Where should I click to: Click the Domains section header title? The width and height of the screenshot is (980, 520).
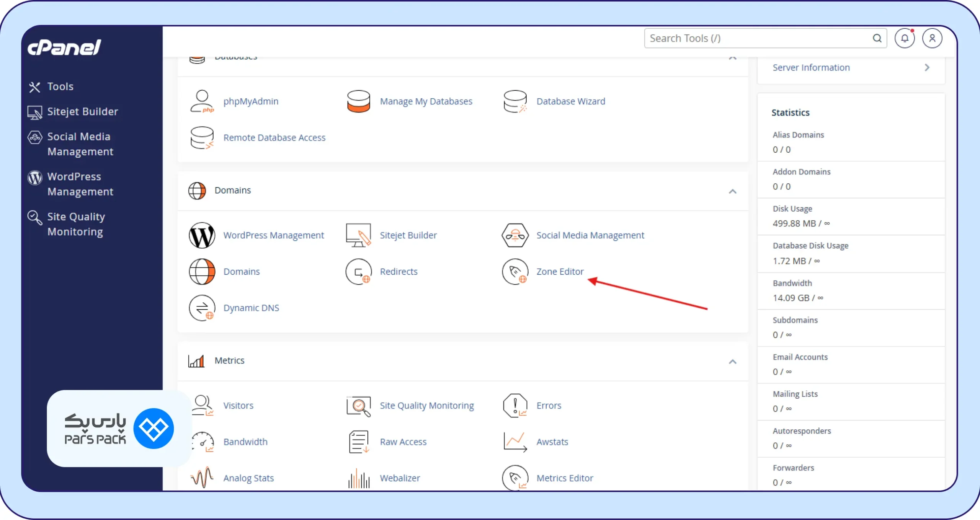click(x=232, y=191)
